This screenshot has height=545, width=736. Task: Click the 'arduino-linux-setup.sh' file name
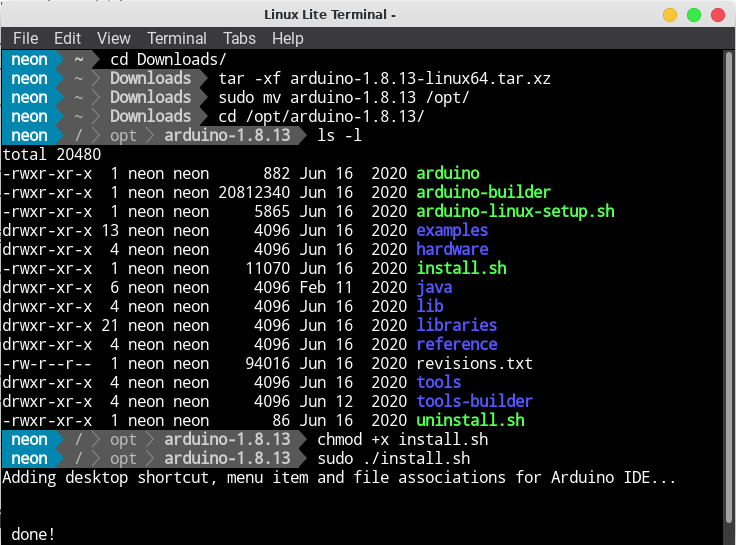click(x=515, y=211)
